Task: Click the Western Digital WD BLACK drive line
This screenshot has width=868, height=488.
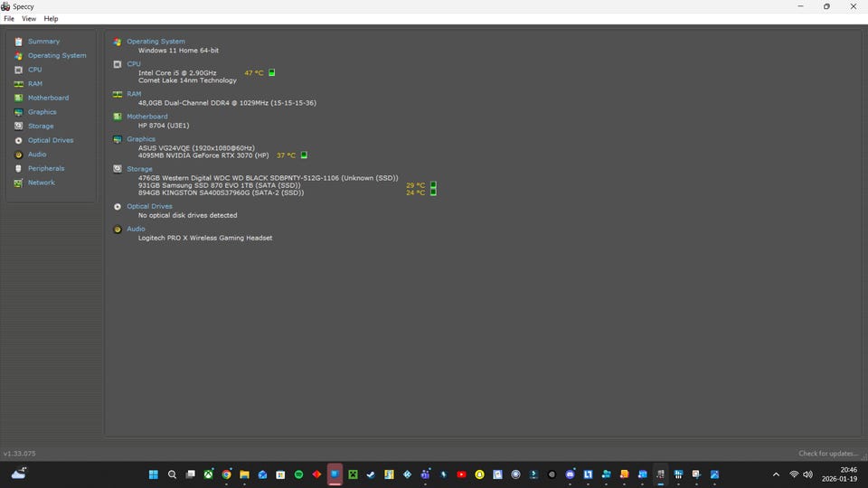Action: click(x=268, y=178)
